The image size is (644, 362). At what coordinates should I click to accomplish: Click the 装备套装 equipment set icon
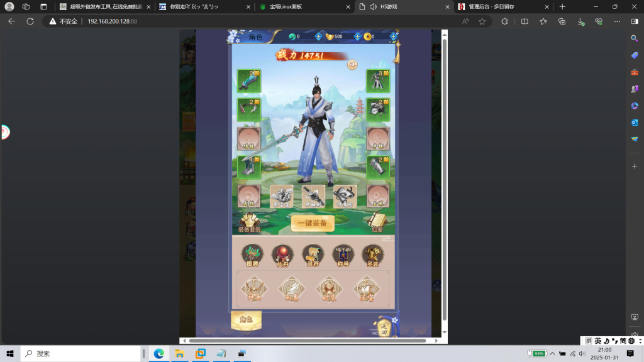249,222
